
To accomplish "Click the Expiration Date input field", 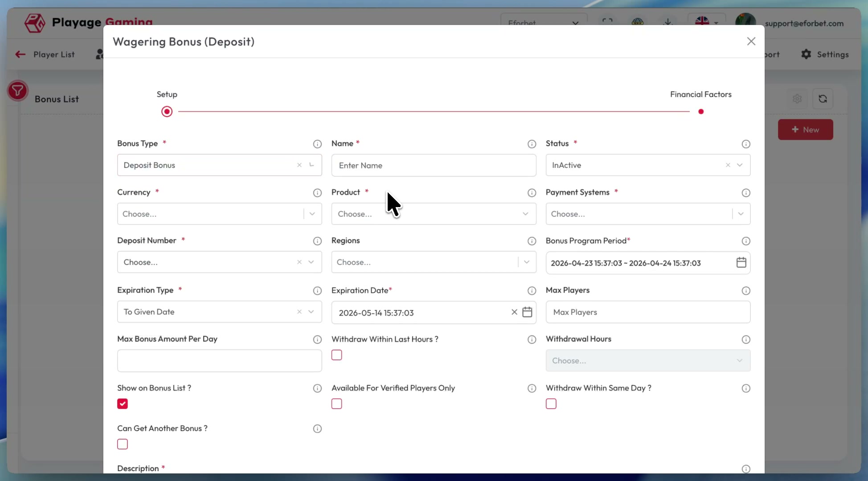I will tap(434, 312).
